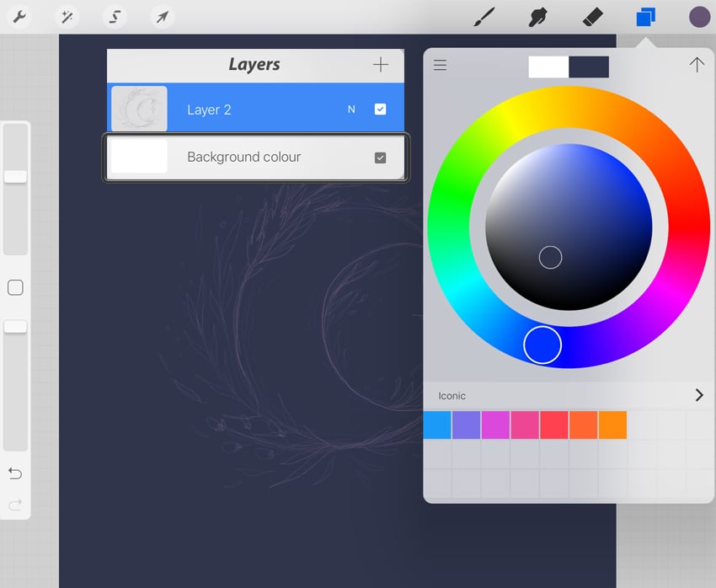
Task: Click the brush opacity slider handle
Action: pos(15,326)
